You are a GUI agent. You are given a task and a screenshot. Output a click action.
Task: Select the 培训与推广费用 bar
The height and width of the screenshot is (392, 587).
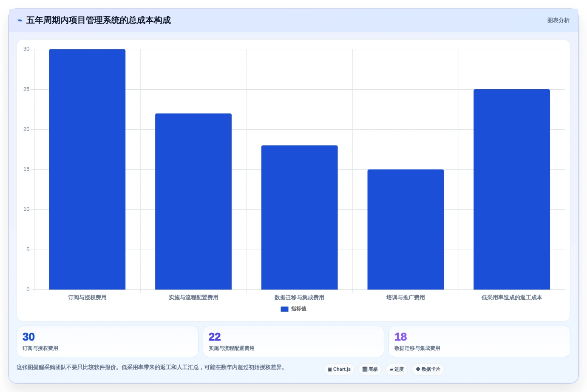(x=406, y=230)
